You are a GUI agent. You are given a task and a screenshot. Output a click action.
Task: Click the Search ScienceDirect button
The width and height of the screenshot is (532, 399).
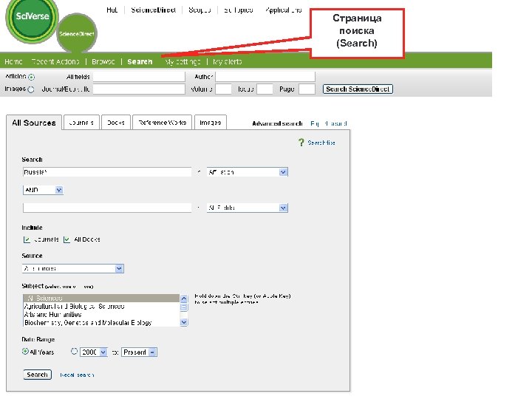[358, 89]
